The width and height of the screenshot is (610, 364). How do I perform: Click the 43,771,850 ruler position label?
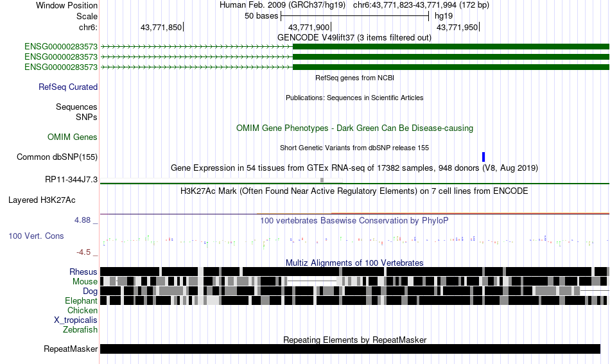click(161, 28)
